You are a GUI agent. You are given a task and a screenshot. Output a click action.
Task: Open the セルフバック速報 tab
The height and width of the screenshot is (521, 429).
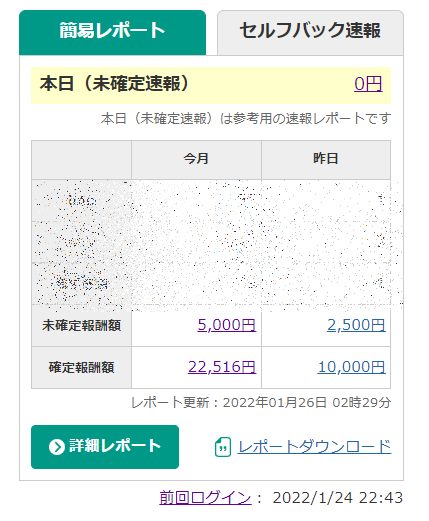click(310, 32)
